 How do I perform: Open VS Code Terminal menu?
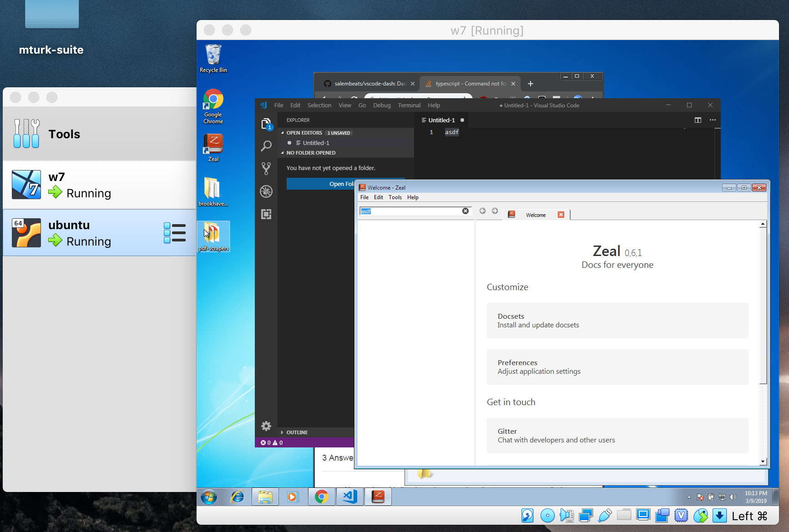(x=409, y=105)
